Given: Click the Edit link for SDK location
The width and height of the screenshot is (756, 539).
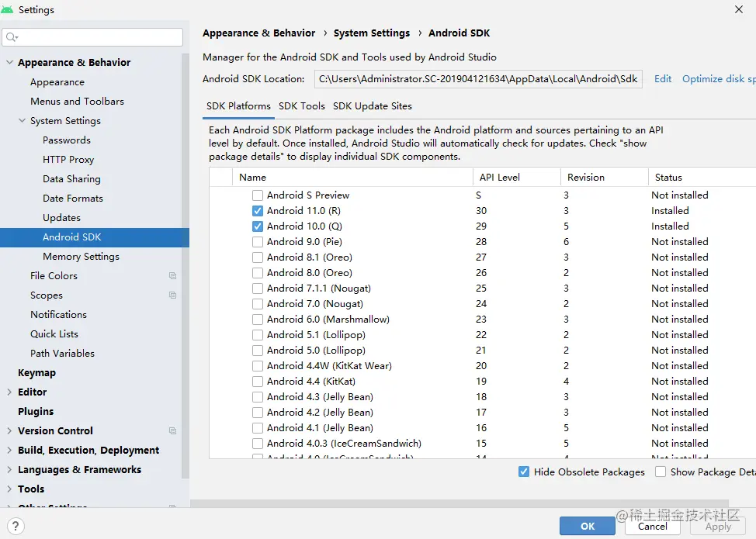Looking at the screenshot, I should click(x=662, y=78).
